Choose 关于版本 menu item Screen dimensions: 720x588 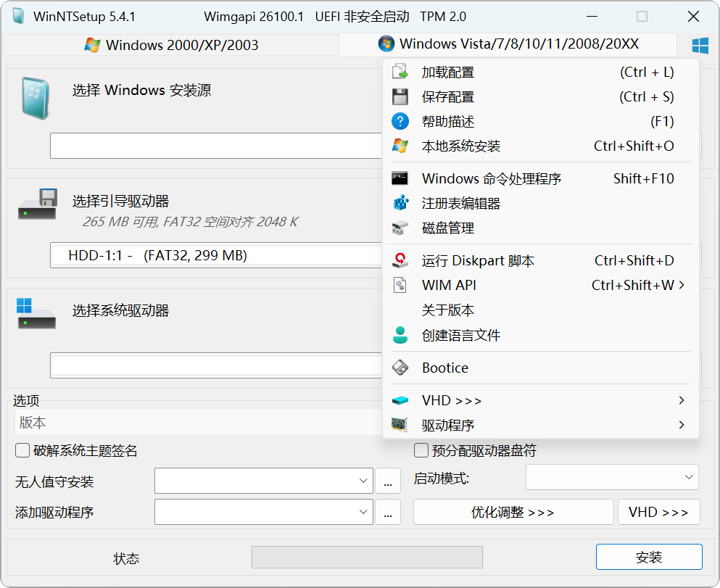(x=540, y=310)
